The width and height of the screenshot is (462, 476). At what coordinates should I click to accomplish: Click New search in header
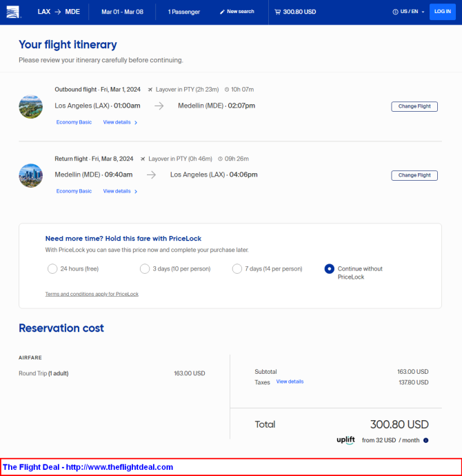click(237, 12)
